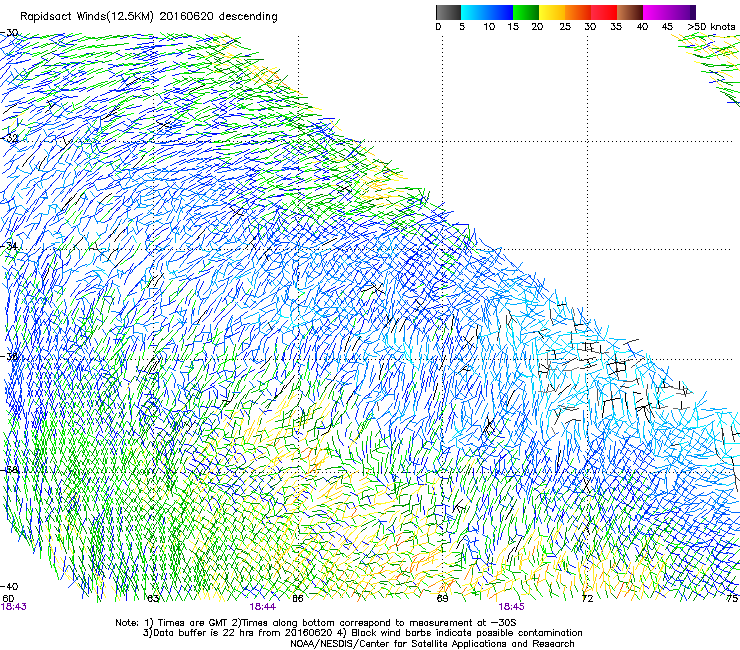Click the note line '3)Data buffer is 22 hrs'

[x=362, y=633]
